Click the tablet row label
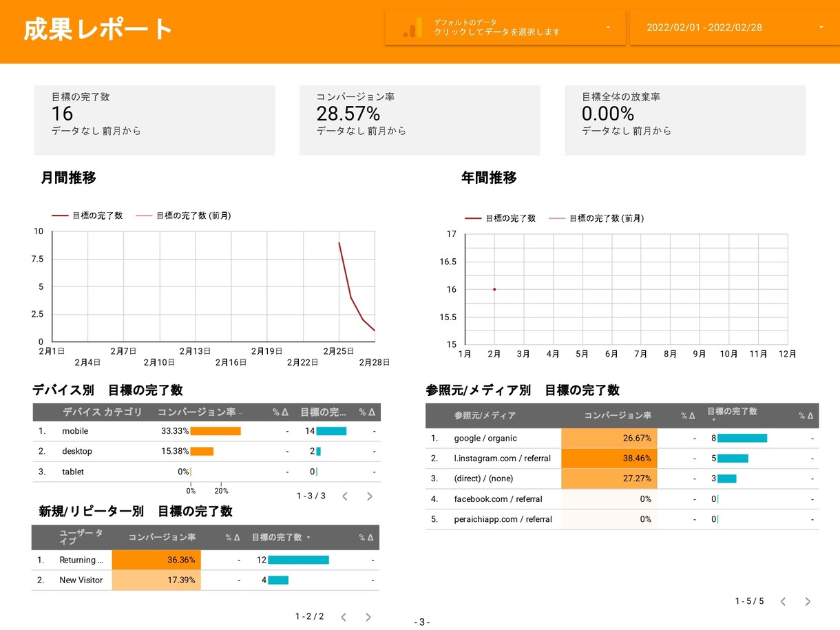The width and height of the screenshot is (840, 630). click(x=73, y=472)
